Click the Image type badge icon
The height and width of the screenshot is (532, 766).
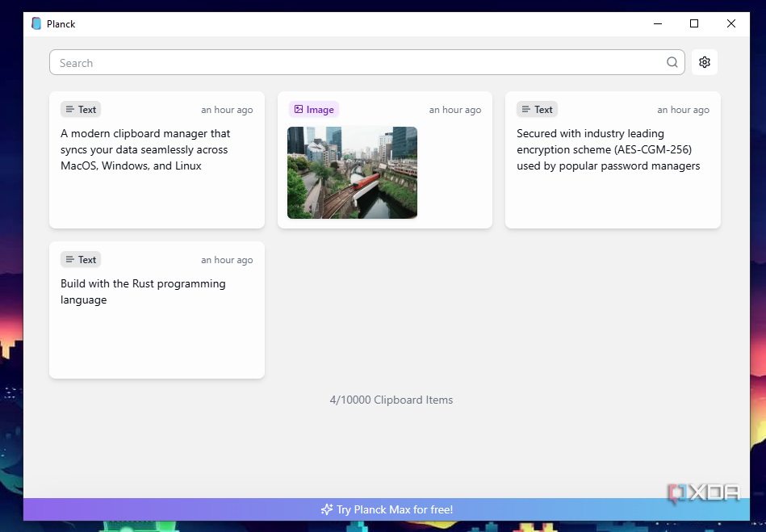pos(299,109)
